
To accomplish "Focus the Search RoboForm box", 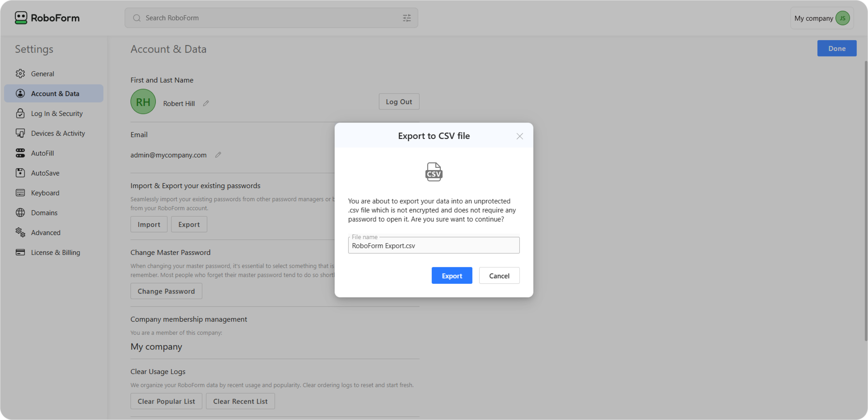I will pos(271,18).
